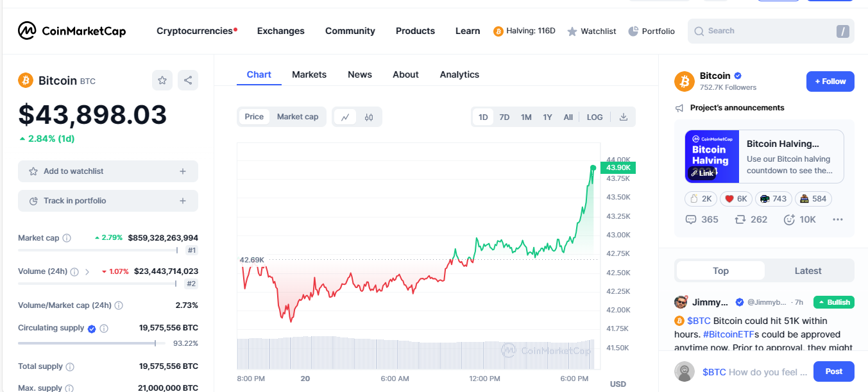Viewport: 868px width, 392px height.
Task: Switch to the Analytics tab
Action: point(459,74)
